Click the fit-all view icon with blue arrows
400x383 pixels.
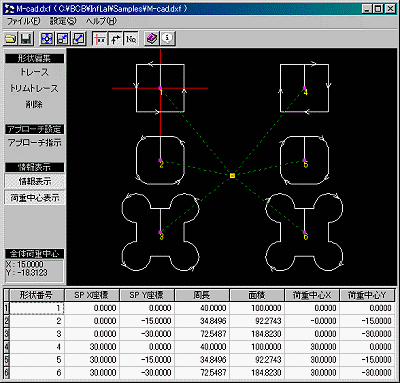tap(47, 39)
